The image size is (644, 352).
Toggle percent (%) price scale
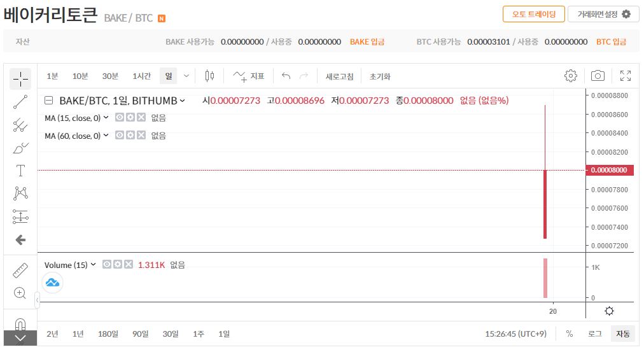570,334
